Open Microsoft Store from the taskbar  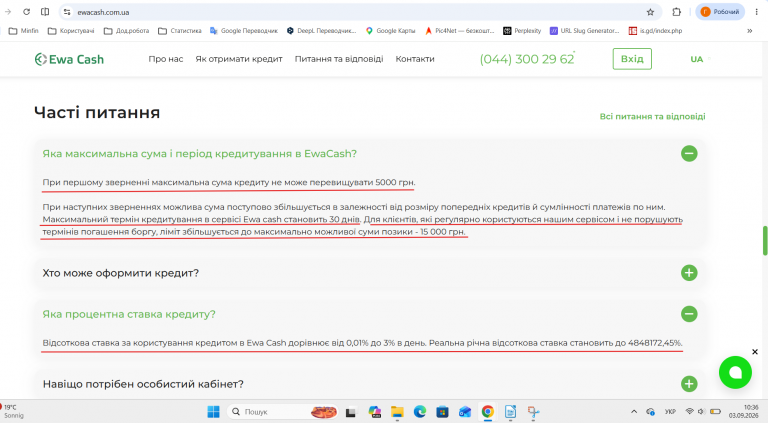click(x=442, y=412)
